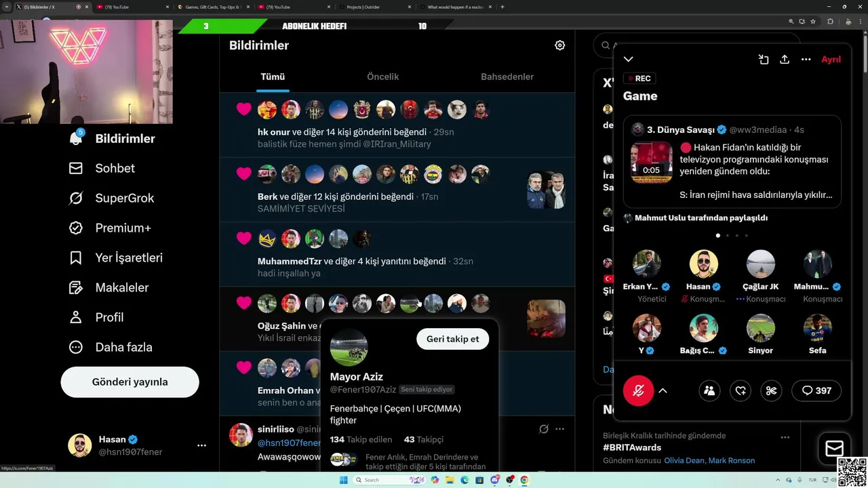Open Chrome from the taskbar
The width and height of the screenshot is (868, 488).
click(x=524, y=480)
